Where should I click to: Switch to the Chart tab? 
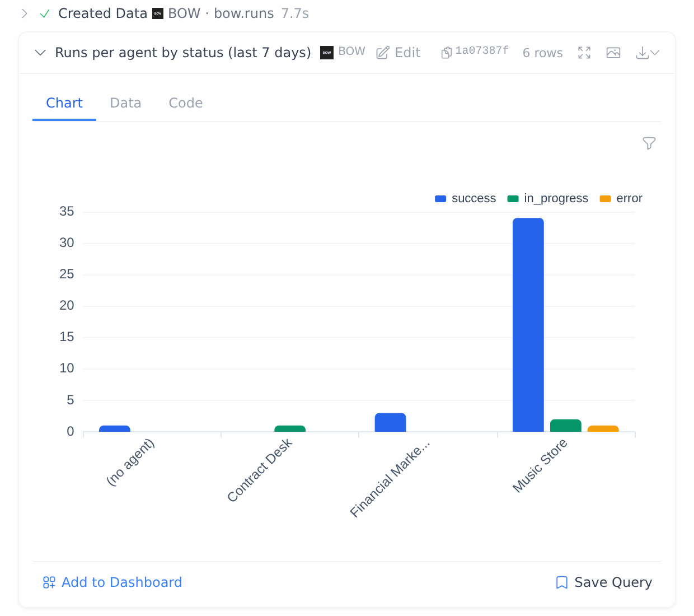[64, 103]
